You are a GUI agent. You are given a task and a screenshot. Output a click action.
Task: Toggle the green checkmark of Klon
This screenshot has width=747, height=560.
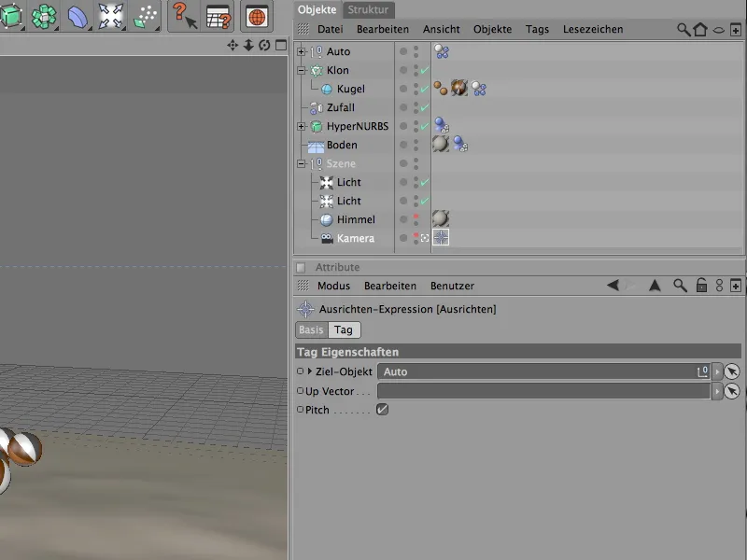pyautogui.click(x=425, y=71)
